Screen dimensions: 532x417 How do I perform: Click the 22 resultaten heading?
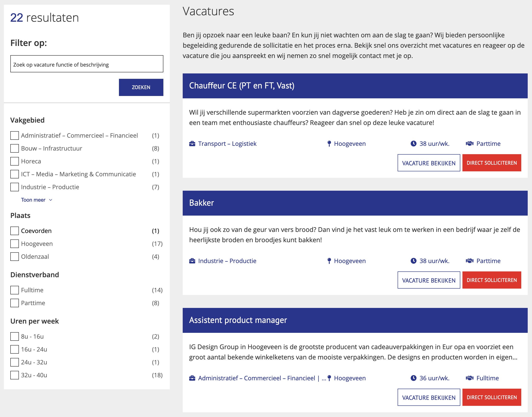coord(44,18)
